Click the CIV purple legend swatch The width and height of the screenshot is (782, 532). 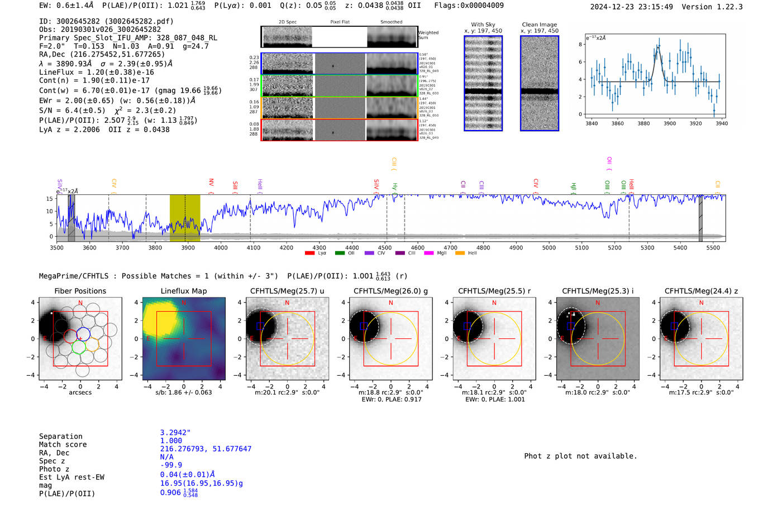pos(369,253)
